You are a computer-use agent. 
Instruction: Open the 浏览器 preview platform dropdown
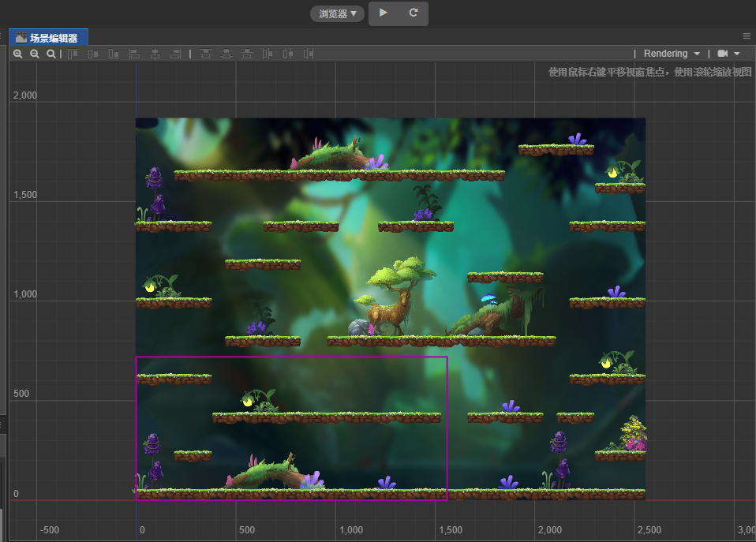click(x=337, y=13)
